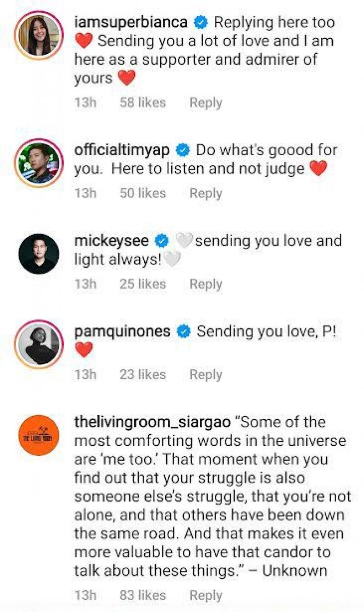The image size is (364, 612).
Task: Open the thelivingroom_siargao username link
Action: point(152,422)
